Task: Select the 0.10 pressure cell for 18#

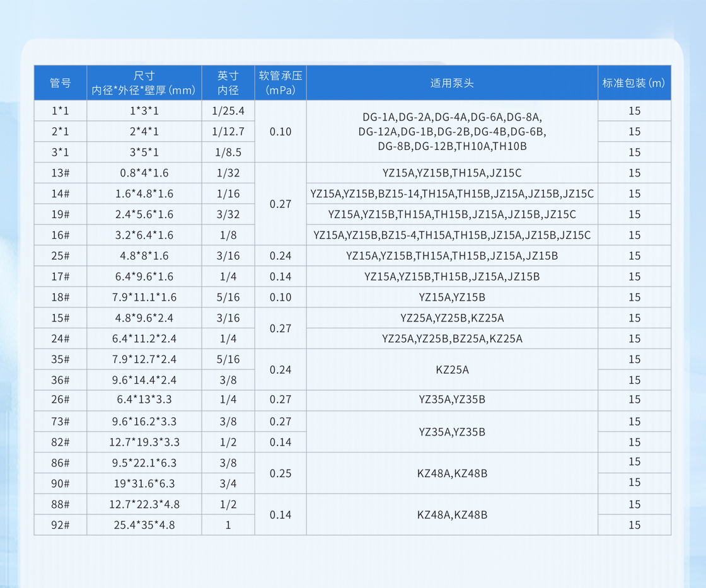Action: pyautogui.click(x=281, y=297)
